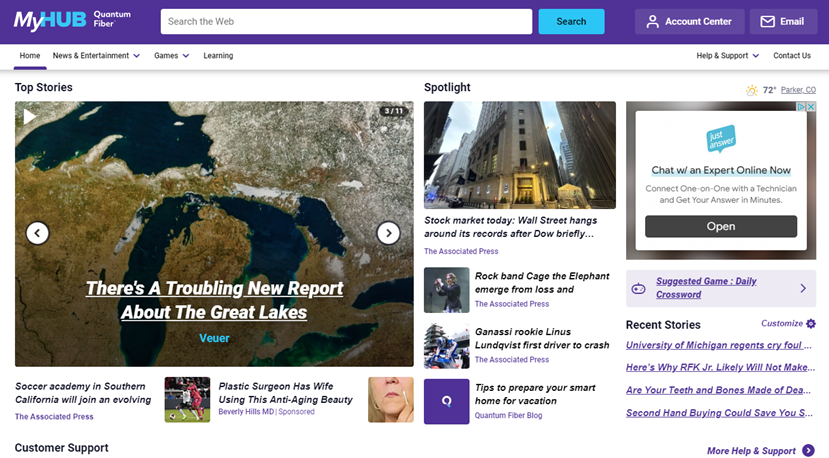Click the AdChoices triangle icon

[x=802, y=107]
